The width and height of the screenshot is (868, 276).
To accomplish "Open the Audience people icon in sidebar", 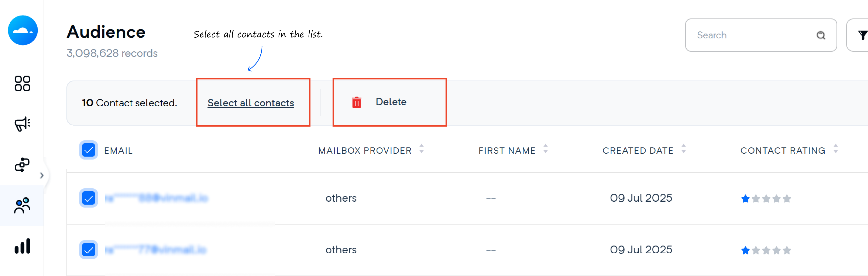I will click(x=22, y=206).
